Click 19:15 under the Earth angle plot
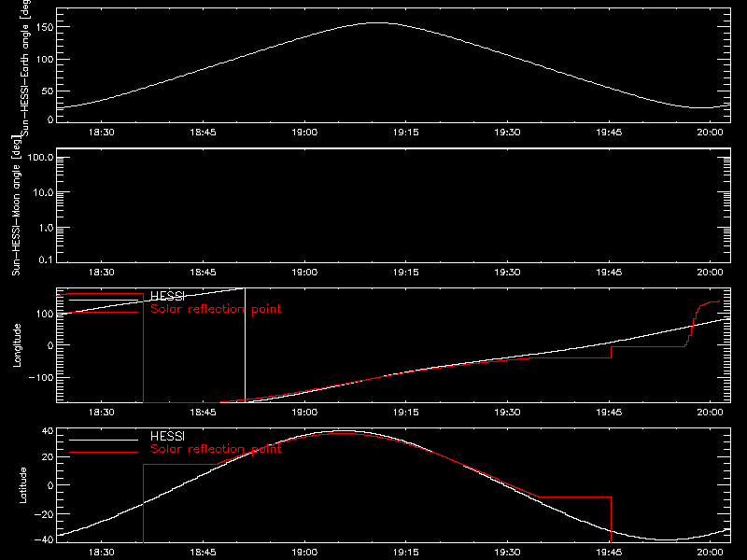The width and height of the screenshot is (747, 560). point(406,133)
